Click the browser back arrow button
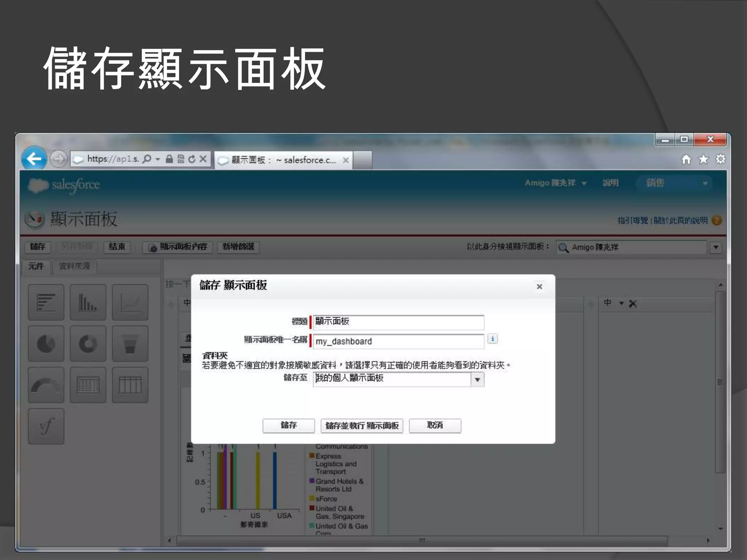747x560 pixels. tap(34, 159)
